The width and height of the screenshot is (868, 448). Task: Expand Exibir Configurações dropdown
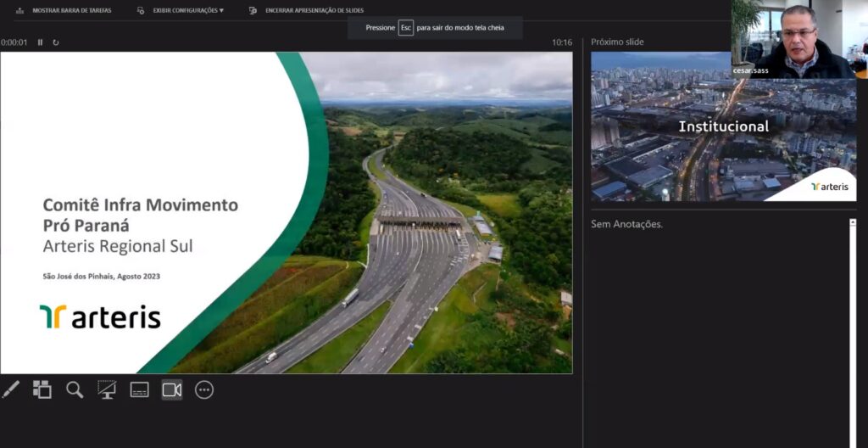188,10
